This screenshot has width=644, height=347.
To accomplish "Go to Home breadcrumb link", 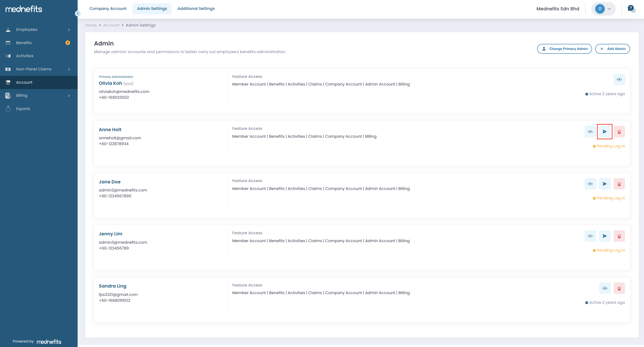I will [91, 25].
